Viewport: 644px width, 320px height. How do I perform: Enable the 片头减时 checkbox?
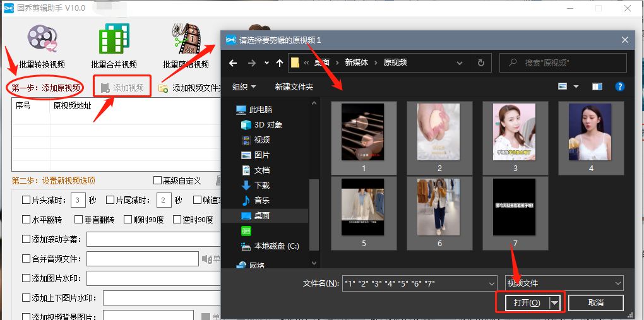(25, 200)
